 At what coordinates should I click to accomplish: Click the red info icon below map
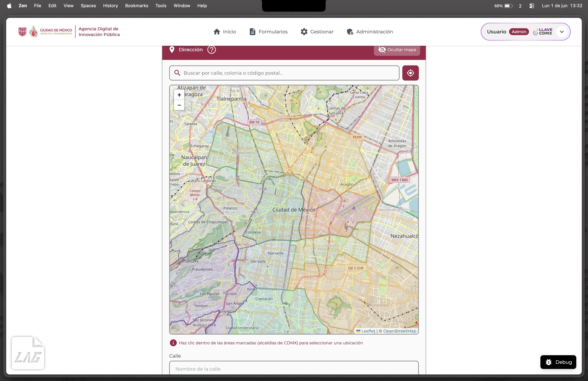coord(173,343)
